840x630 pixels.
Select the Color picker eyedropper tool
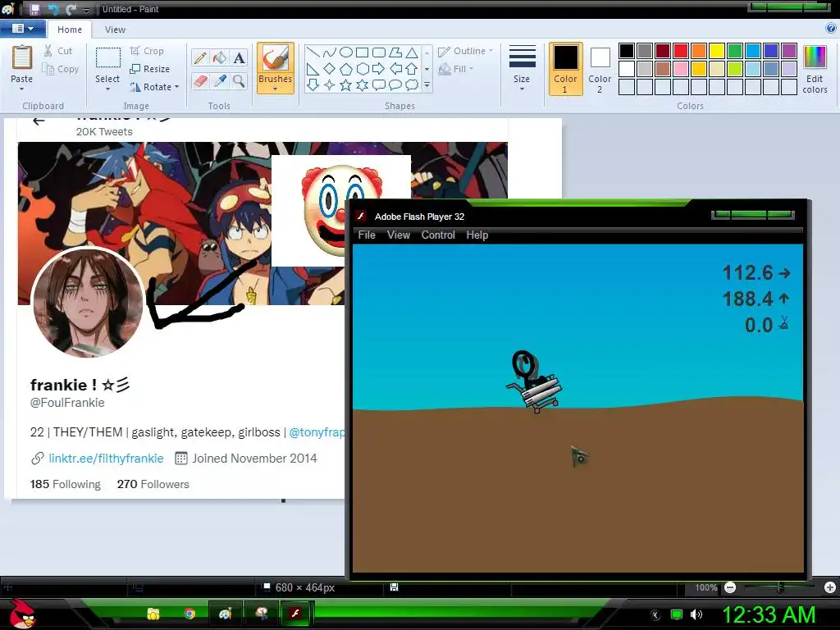[x=220, y=81]
